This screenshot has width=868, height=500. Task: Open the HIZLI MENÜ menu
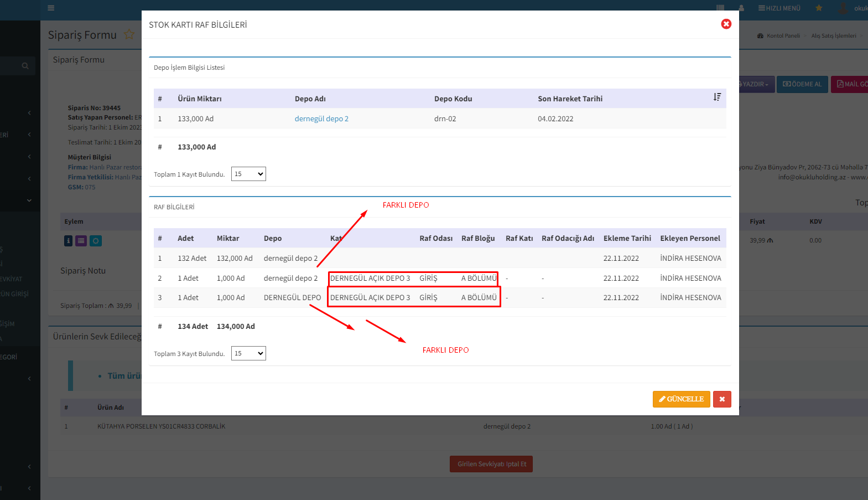click(779, 8)
